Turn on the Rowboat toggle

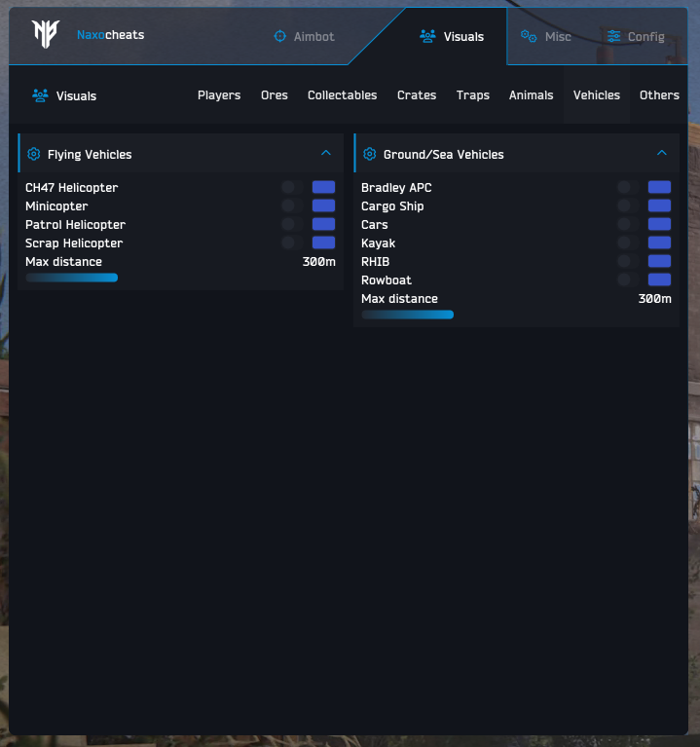(x=628, y=280)
